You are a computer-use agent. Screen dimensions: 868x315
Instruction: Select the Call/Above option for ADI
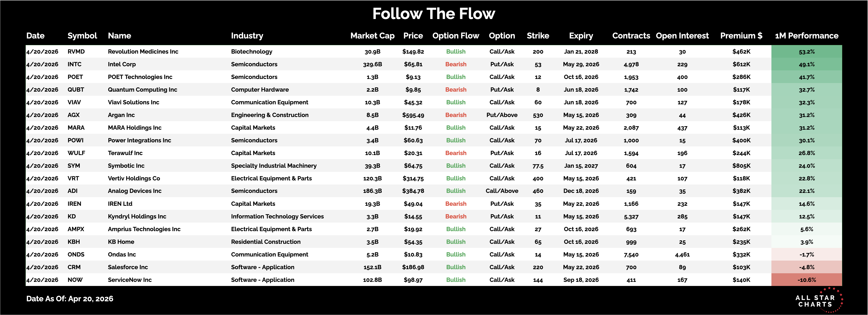point(502,191)
